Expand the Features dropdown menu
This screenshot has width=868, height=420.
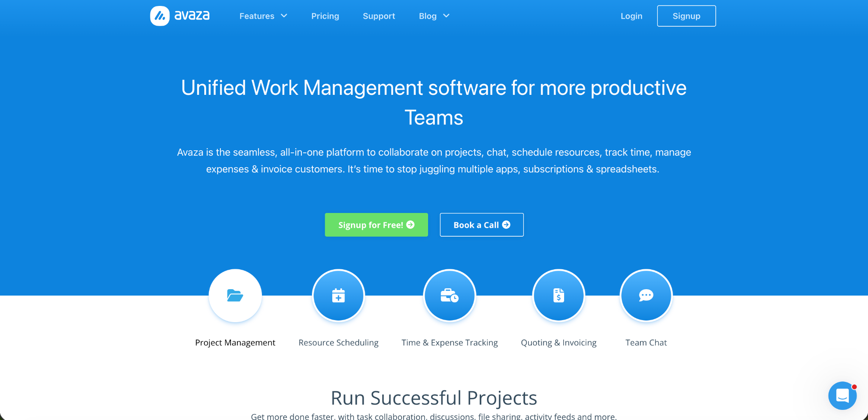pyautogui.click(x=263, y=16)
